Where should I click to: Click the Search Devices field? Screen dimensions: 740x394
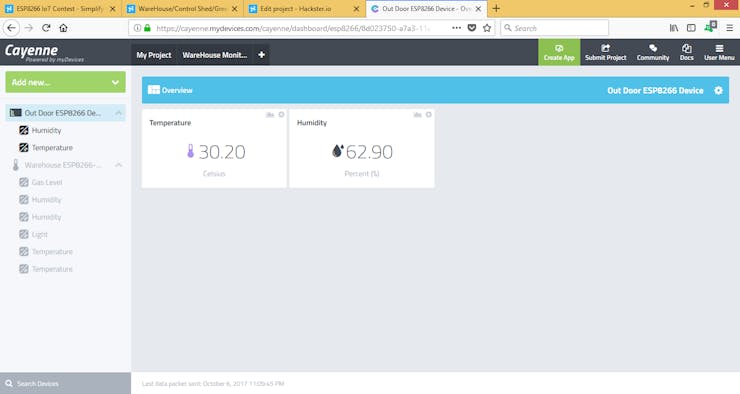[x=66, y=384]
